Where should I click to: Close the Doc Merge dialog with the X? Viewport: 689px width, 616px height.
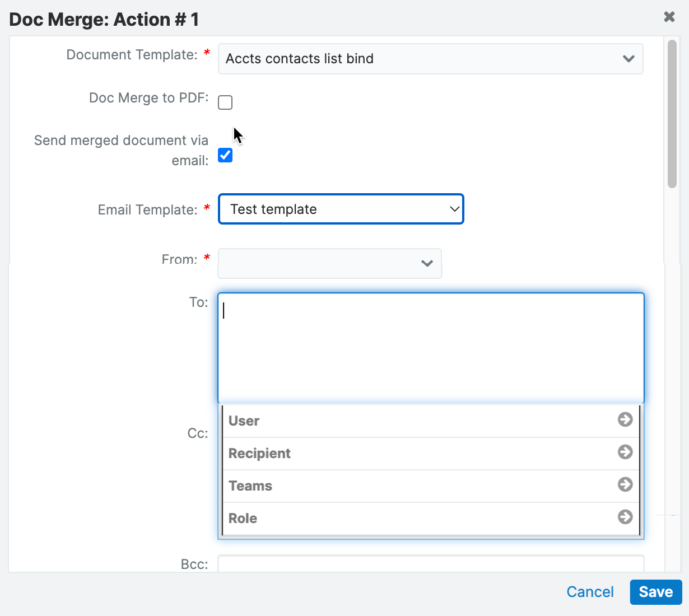click(x=669, y=17)
